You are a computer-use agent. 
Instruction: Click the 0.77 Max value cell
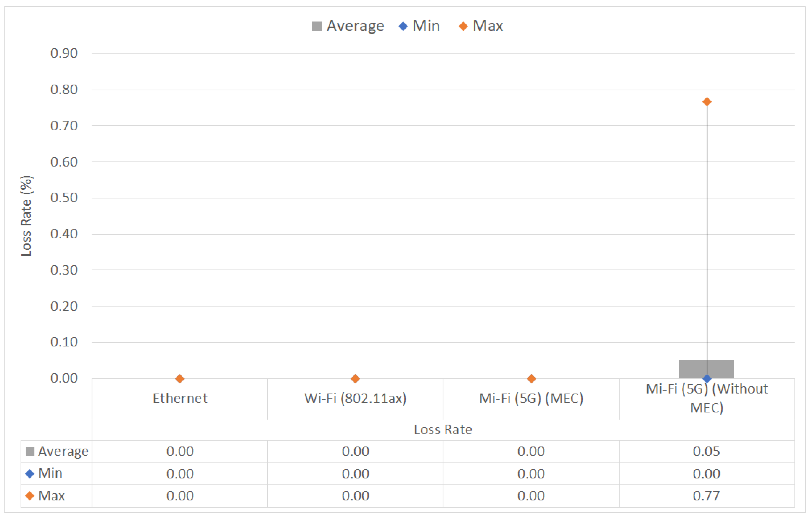[706, 496]
